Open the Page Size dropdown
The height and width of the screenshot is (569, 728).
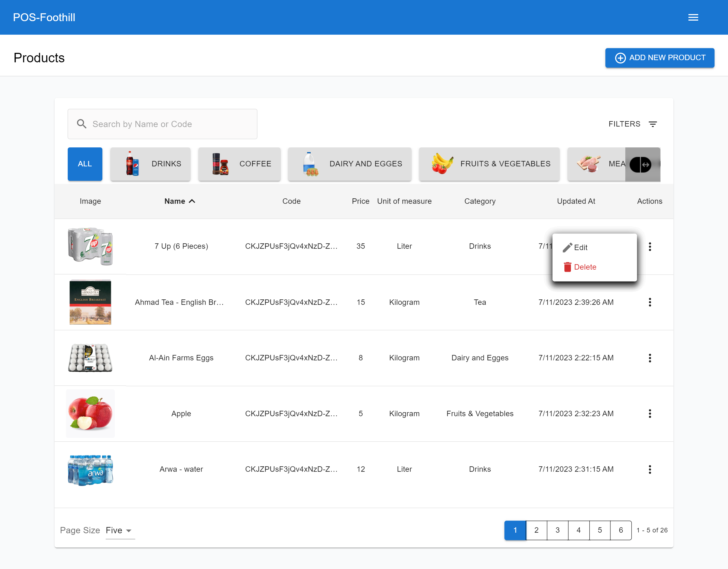click(118, 530)
